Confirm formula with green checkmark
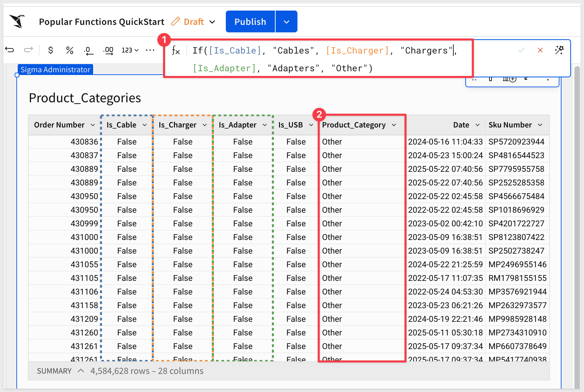This screenshot has height=392, width=584. tap(521, 50)
